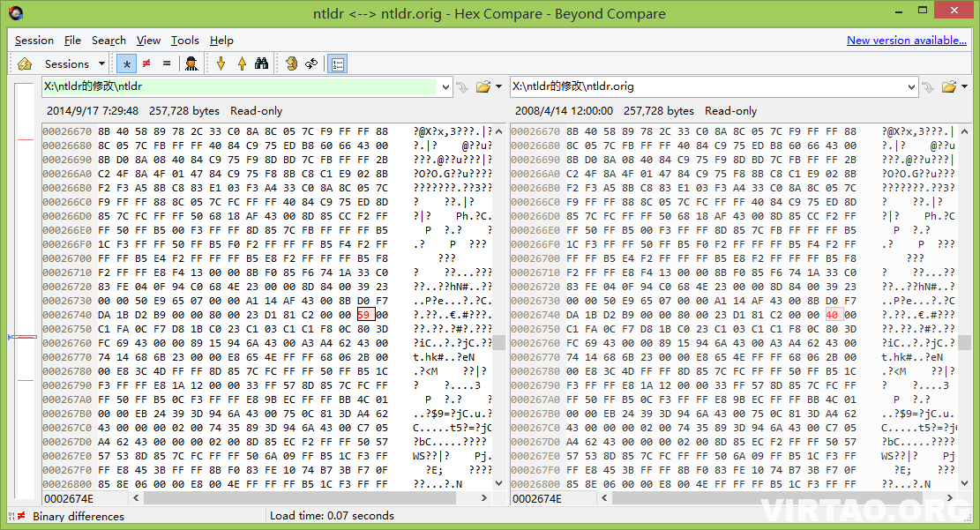Click left offset box showing 0002674E
Screen dimensions: 980x530
(x=85, y=498)
